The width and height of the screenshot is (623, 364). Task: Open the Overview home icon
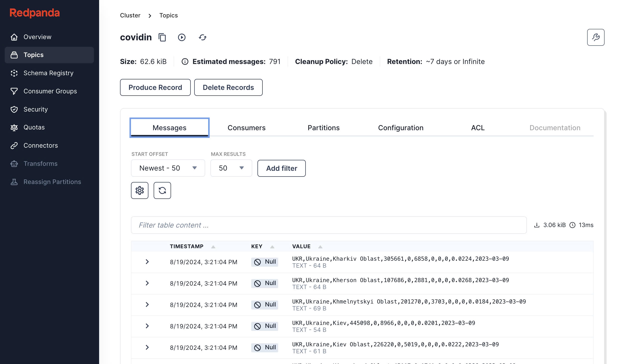[14, 37]
